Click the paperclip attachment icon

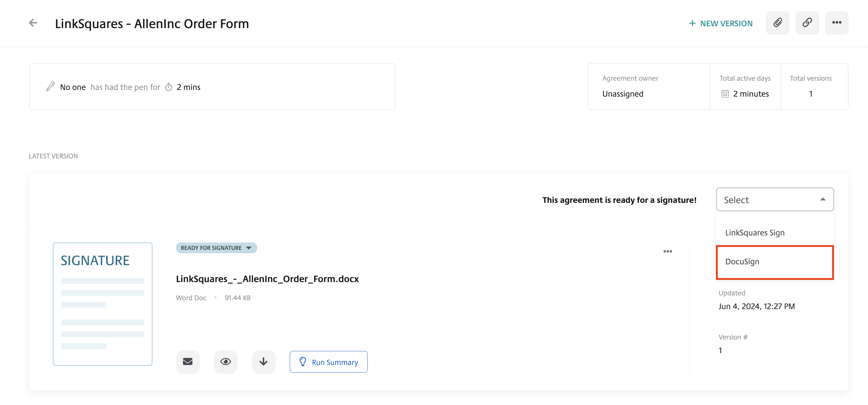777,23
